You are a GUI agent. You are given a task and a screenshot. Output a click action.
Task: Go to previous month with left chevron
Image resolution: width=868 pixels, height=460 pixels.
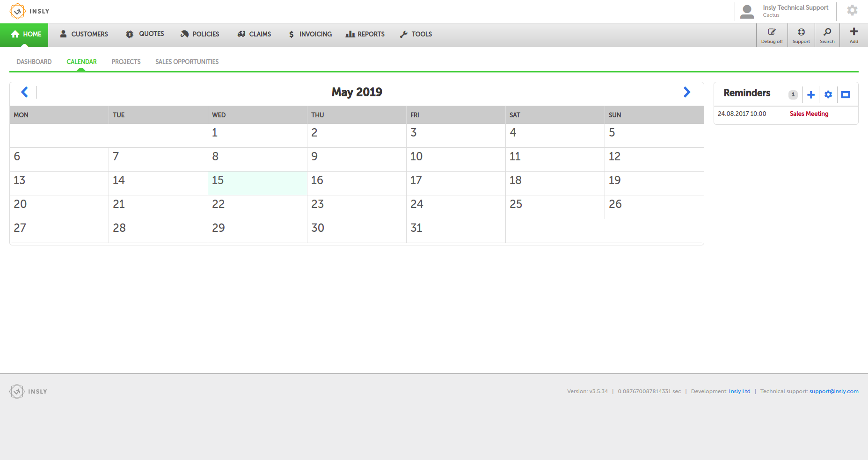point(25,92)
